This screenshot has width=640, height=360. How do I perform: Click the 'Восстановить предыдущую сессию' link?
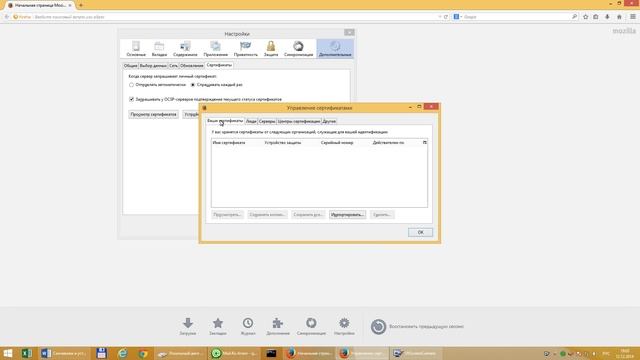(426, 327)
